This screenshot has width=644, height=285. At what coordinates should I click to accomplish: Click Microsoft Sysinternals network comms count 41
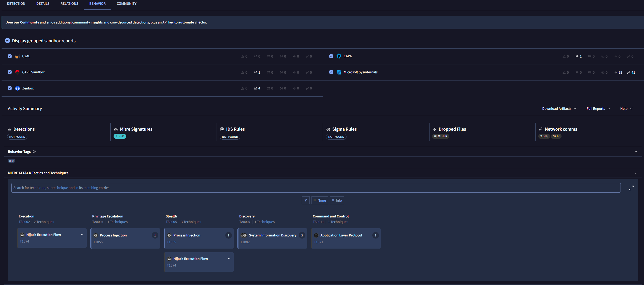click(x=631, y=72)
